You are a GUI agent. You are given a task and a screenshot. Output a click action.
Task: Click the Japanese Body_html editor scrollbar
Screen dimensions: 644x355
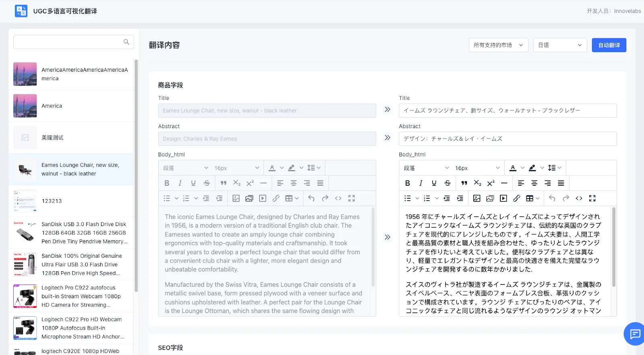pos(613,247)
